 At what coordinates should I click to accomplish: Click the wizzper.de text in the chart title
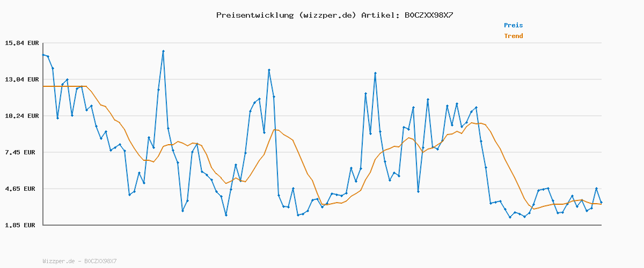coord(327,15)
